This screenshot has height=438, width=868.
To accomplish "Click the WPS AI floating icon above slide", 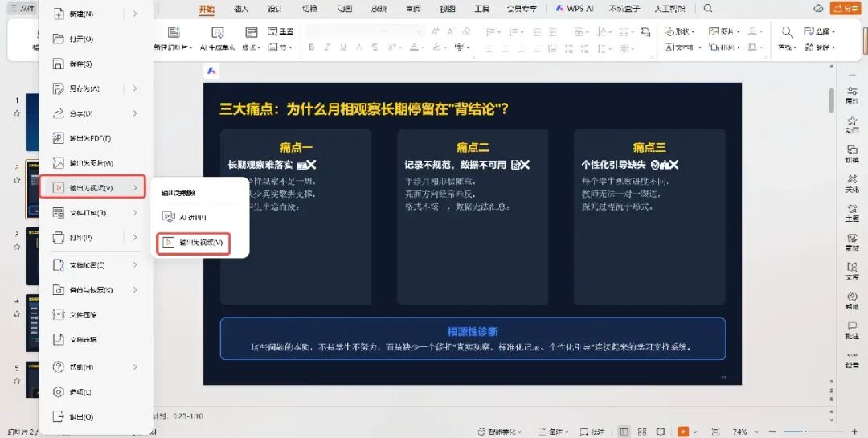I will (x=211, y=71).
